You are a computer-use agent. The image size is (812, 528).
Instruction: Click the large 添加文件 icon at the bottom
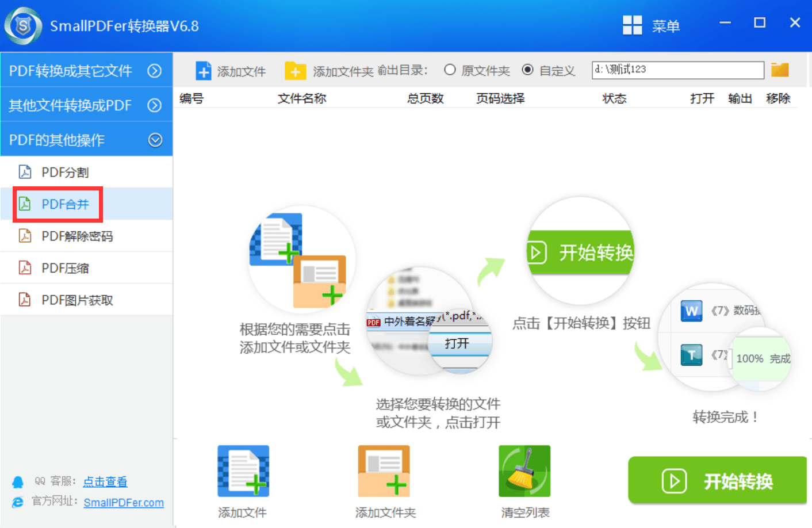pos(243,470)
